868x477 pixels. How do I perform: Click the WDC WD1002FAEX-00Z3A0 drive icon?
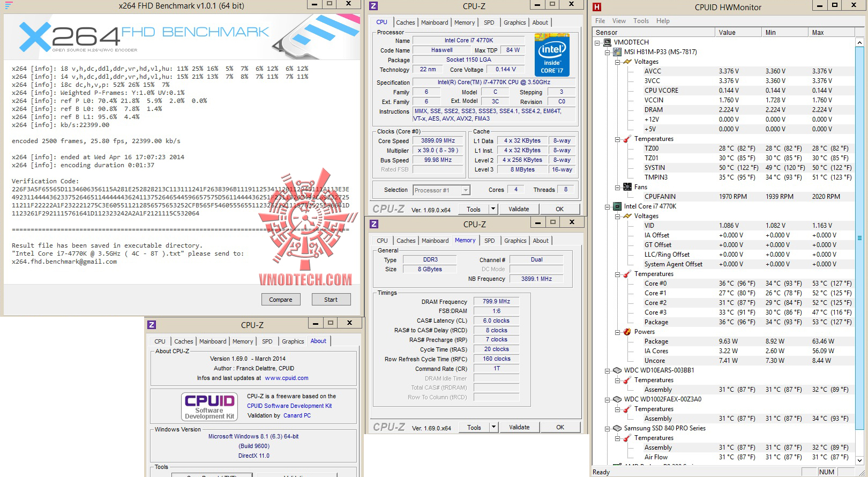tap(617, 399)
